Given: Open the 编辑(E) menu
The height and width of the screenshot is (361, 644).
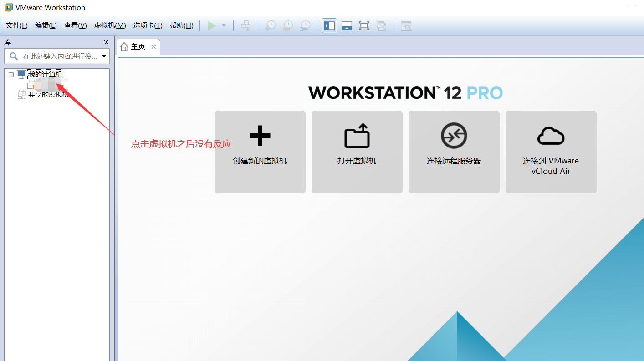Looking at the screenshot, I should [x=46, y=25].
